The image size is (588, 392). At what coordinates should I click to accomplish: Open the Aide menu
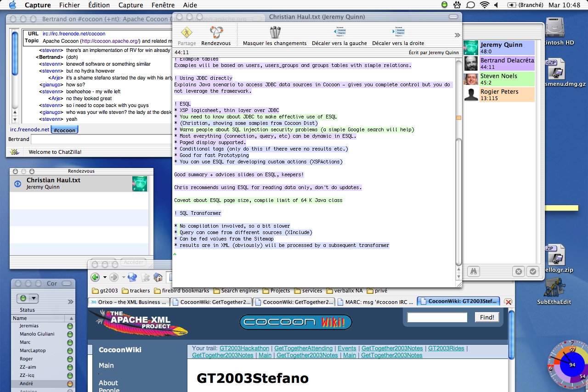coord(190,5)
